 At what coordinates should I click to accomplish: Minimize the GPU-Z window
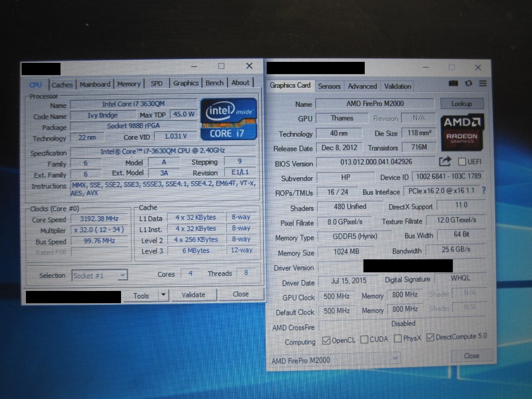pos(426,68)
